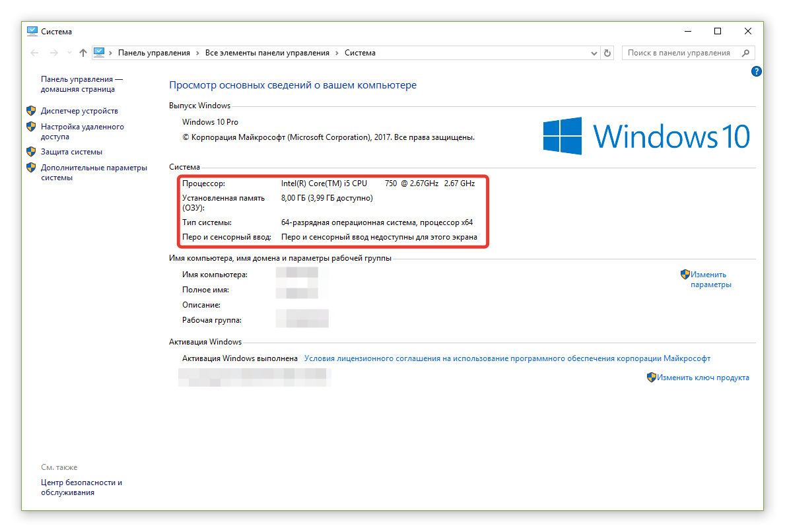The image size is (785, 532).
Task: Select 'Панель управления' breadcrumb
Action: (x=154, y=53)
